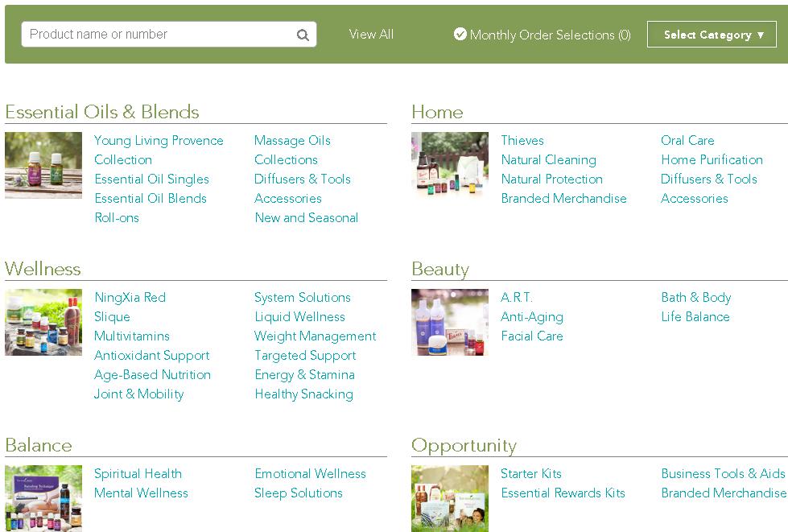Open the Home category thumbnail image
Image resolution: width=788 pixels, height=532 pixels.
click(x=450, y=165)
